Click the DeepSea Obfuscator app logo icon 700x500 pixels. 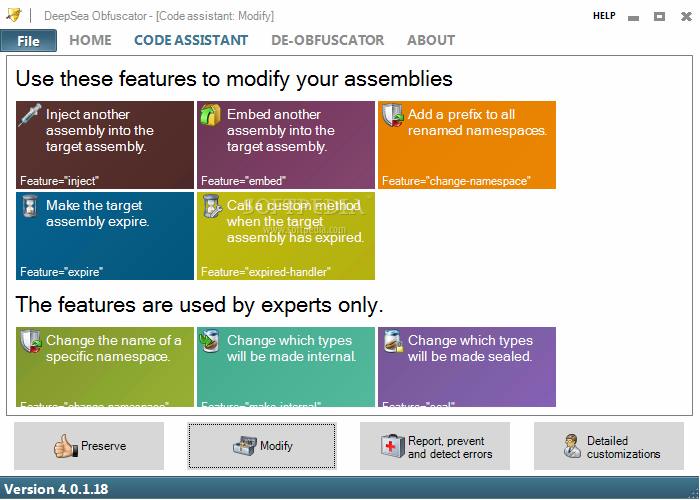(14, 15)
